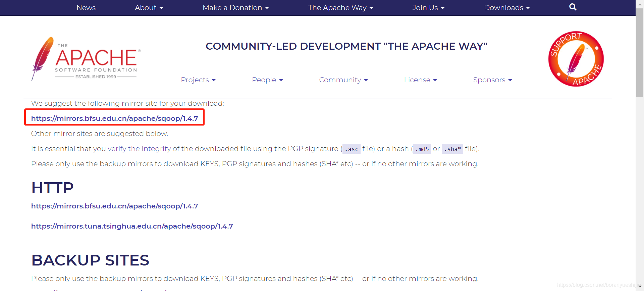Image resolution: width=644 pixels, height=291 pixels.
Task: Expand the Projects menu
Action: click(198, 80)
